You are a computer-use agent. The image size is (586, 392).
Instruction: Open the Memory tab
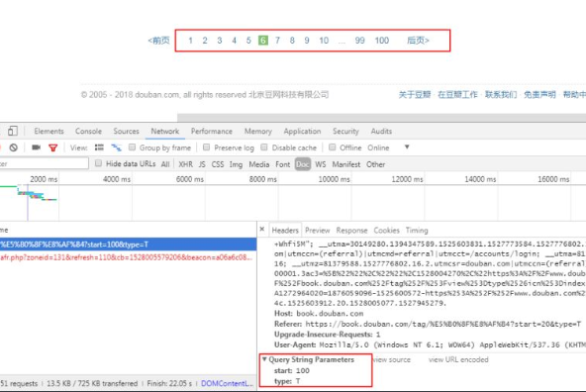(x=258, y=132)
